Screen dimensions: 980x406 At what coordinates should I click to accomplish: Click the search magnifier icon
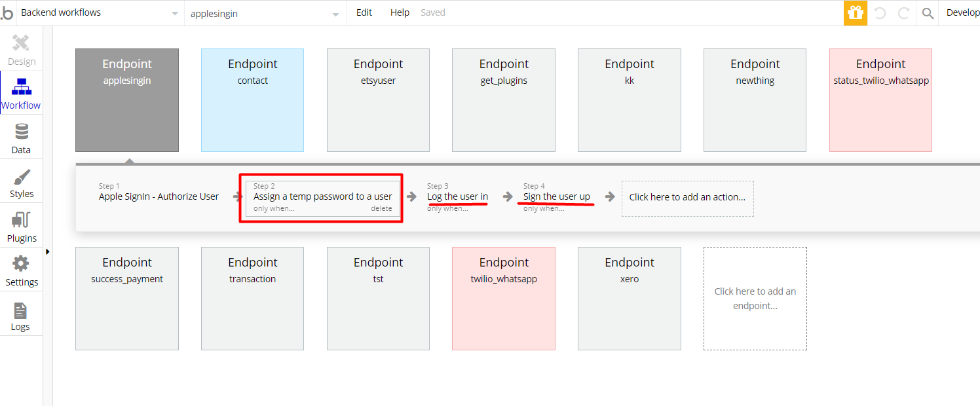928,13
